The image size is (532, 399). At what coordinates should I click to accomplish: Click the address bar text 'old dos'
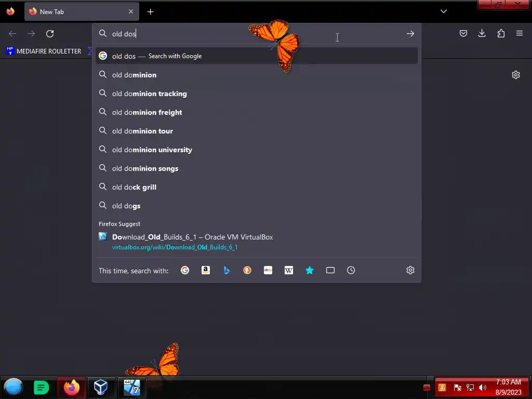point(124,34)
